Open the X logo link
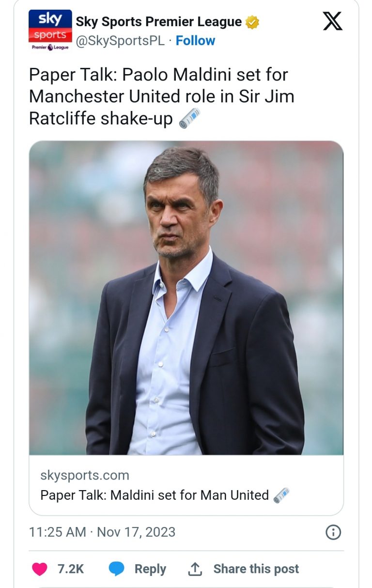The width and height of the screenshot is (372, 588). [x=332, y=21]
